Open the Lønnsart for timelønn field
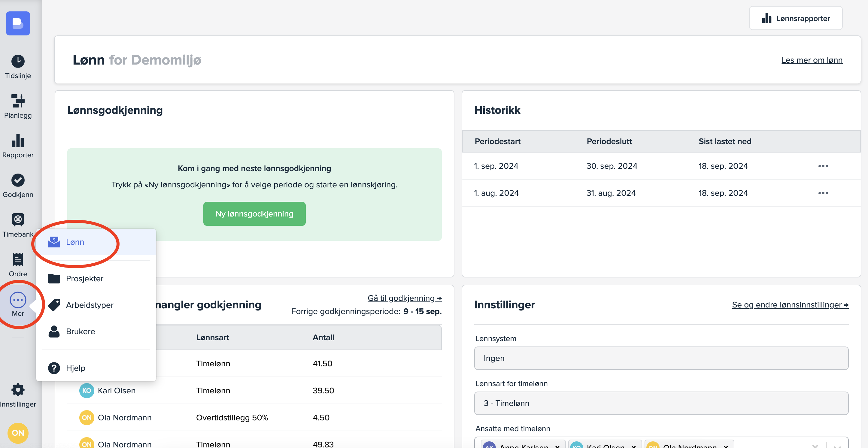The height and width of the screenshot is (448, 868). pos(660,403)
